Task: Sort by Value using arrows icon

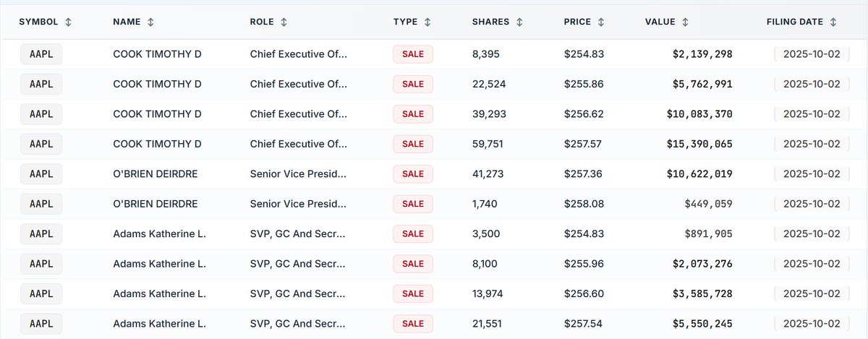Action: [x=685, y=22]
